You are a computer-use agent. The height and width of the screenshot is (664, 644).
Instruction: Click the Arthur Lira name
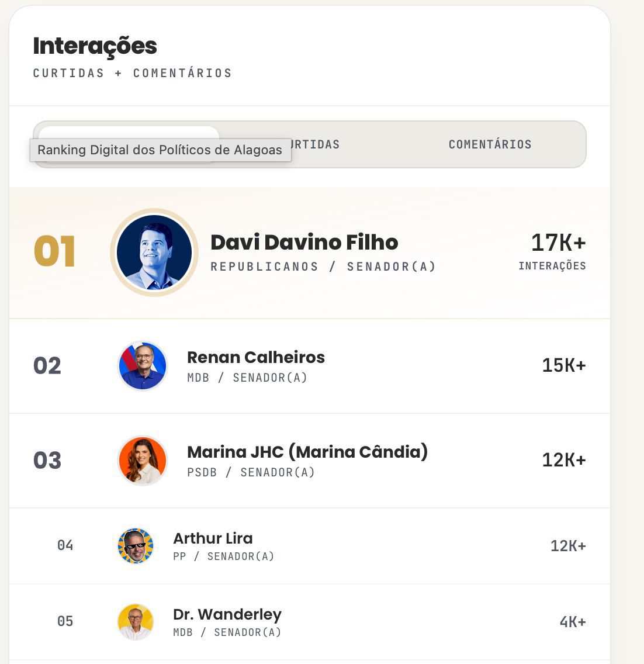[213, 538]
